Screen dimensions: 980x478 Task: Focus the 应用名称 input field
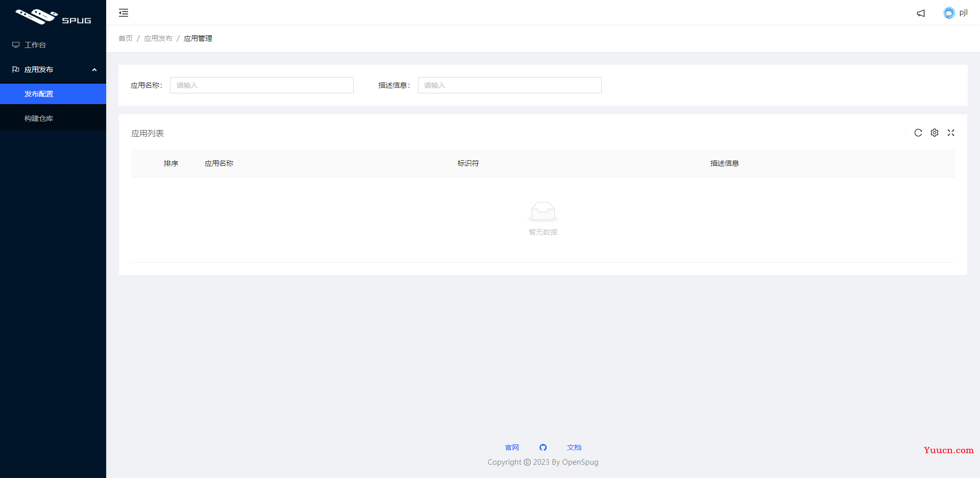coord(262,85)
